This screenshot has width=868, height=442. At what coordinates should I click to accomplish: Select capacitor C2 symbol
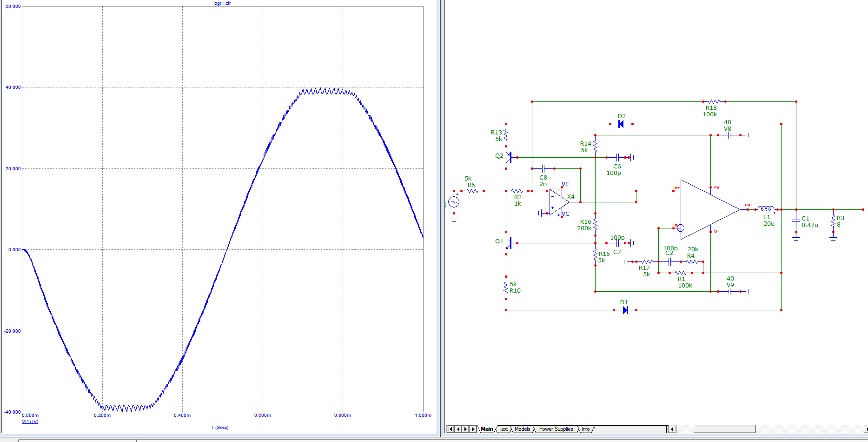click(x=669, y=261)
